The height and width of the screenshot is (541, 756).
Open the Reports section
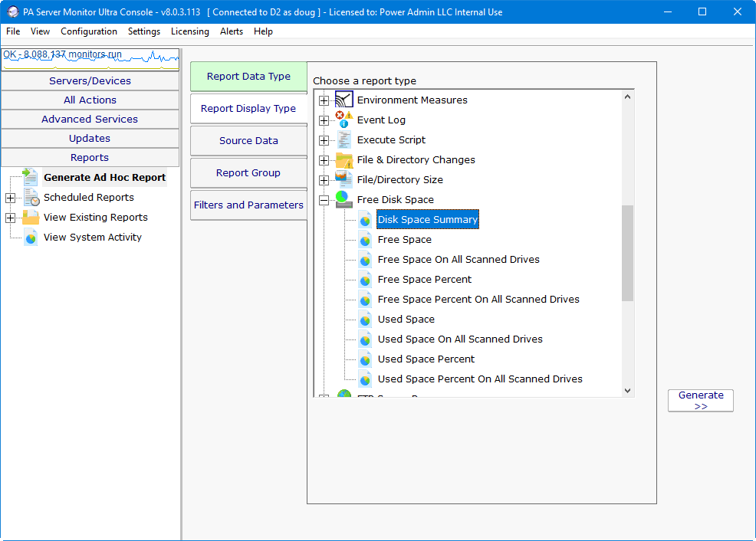(x=90, y=158)
